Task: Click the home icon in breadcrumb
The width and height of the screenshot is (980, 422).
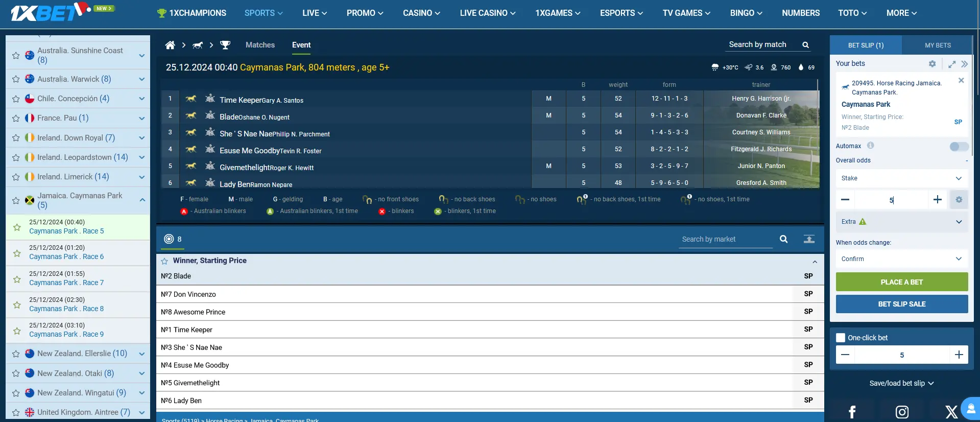Action: 170,45
